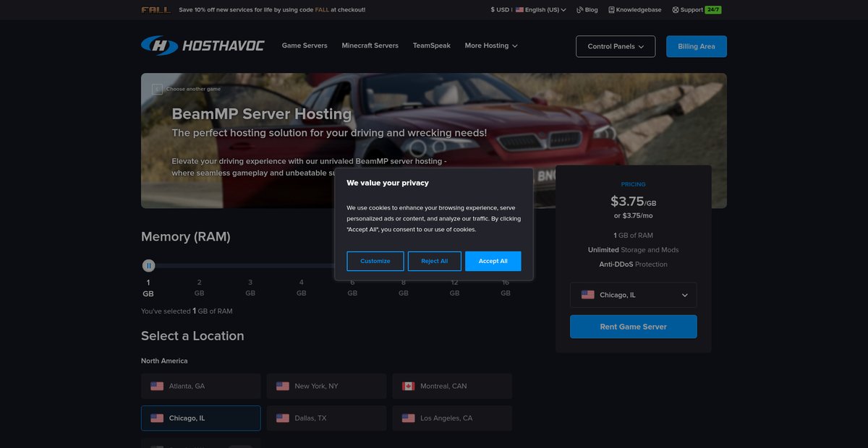Click the HostHavoc logo
This screenshot has height=448, width=868.
click(x=203, y=46)
